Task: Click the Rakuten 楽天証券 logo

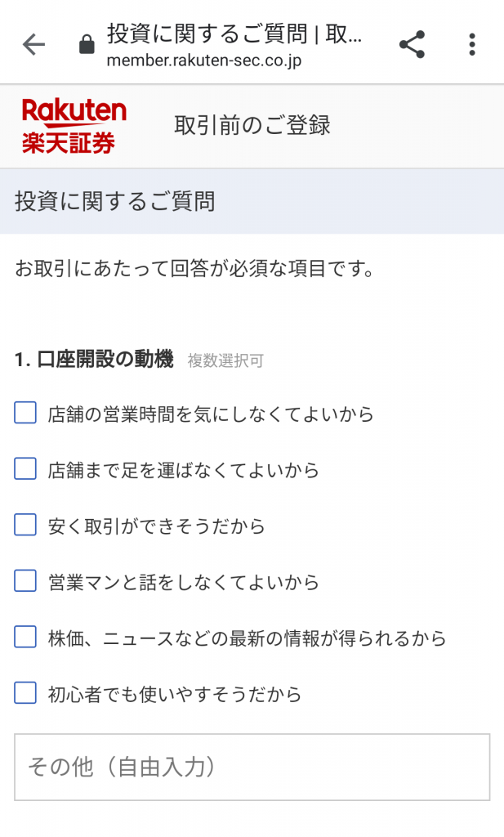Action: (x=74, y=126)
